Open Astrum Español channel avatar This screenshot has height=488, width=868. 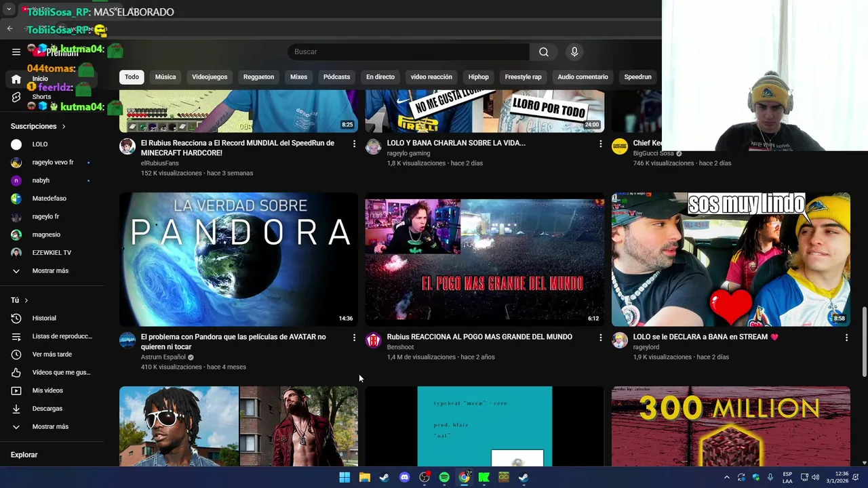(x=127, y=340)
